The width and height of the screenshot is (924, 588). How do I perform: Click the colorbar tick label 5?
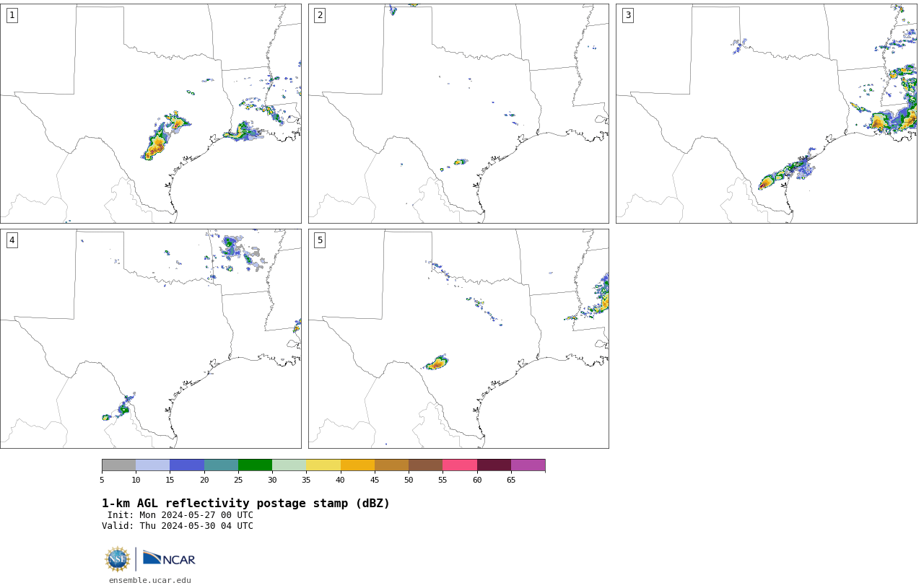[x=102, y=480]
